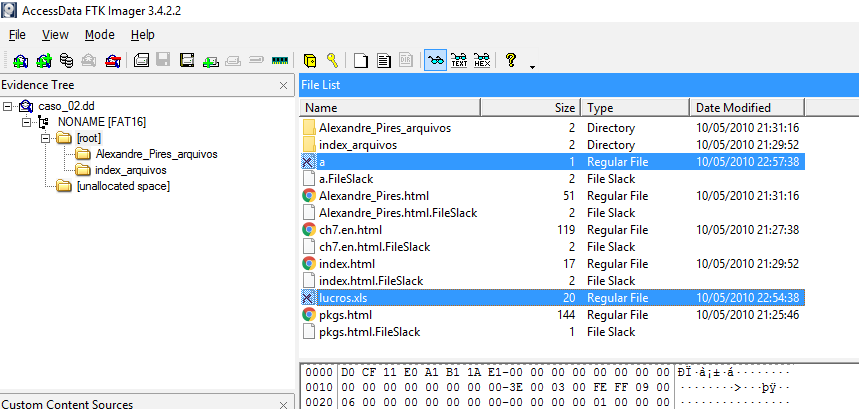
Task: Collapse the [root] folder node
Action: tap(46, 138)
